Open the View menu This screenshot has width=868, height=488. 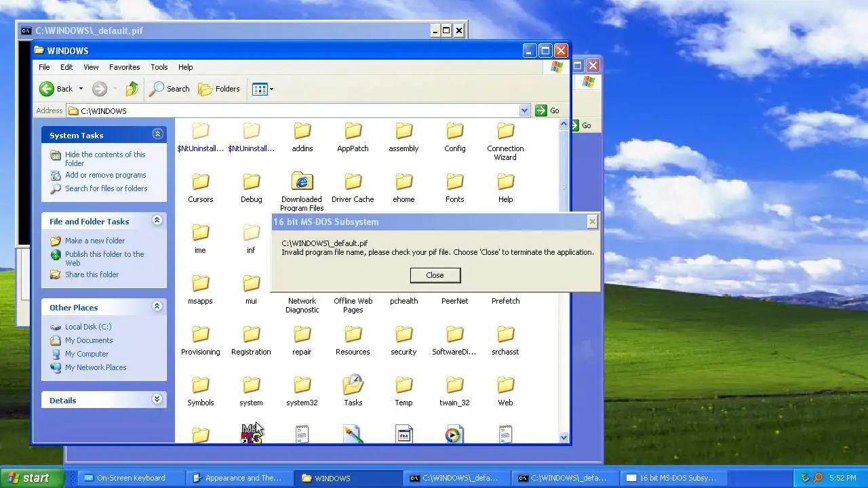(91, 67)
